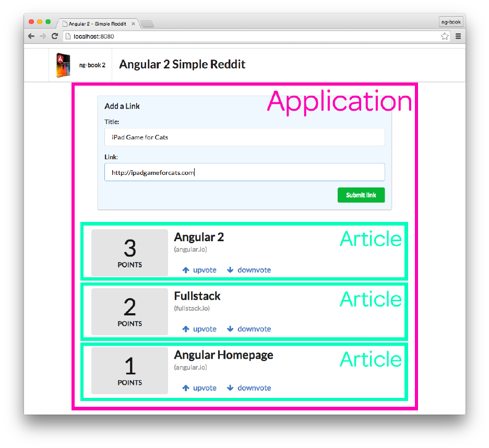The height and width of the screenshot is (448, 489).
Task: Click the Title: field label
Action: [112, 122]
